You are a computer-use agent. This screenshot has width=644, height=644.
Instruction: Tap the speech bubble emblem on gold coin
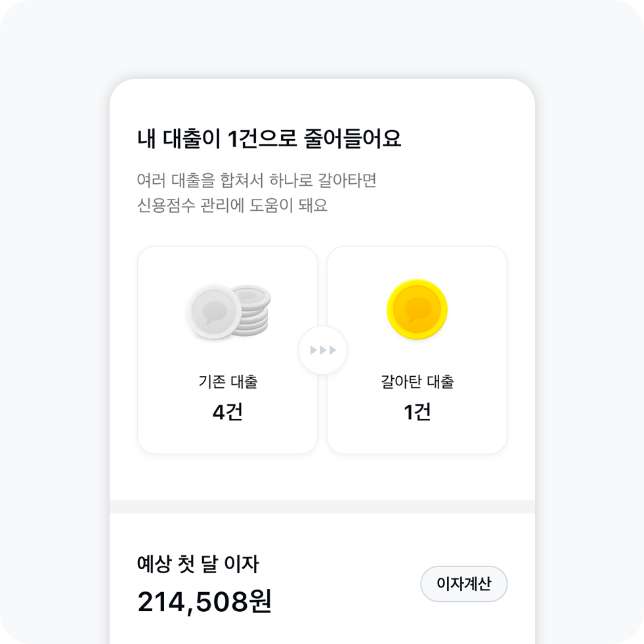click(x=418, y=309)
